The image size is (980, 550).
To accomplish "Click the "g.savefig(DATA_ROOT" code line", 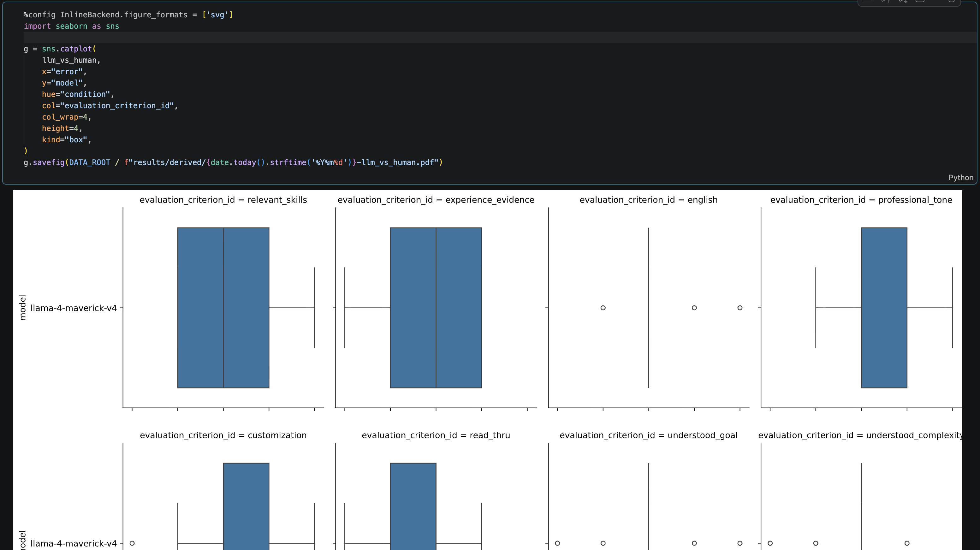I will (233, 163).
